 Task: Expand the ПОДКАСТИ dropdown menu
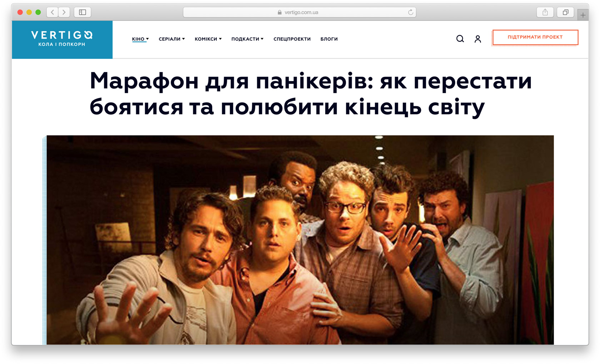click(247, 39)
